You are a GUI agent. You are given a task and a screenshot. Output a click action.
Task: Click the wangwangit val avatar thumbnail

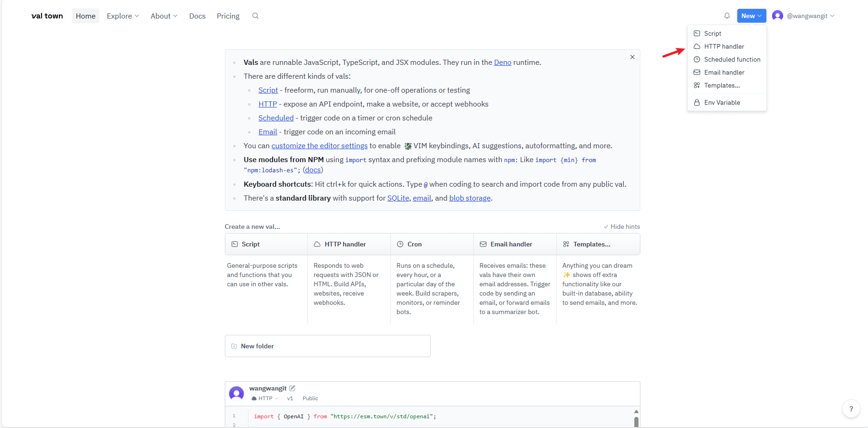(x=236, y=393)
